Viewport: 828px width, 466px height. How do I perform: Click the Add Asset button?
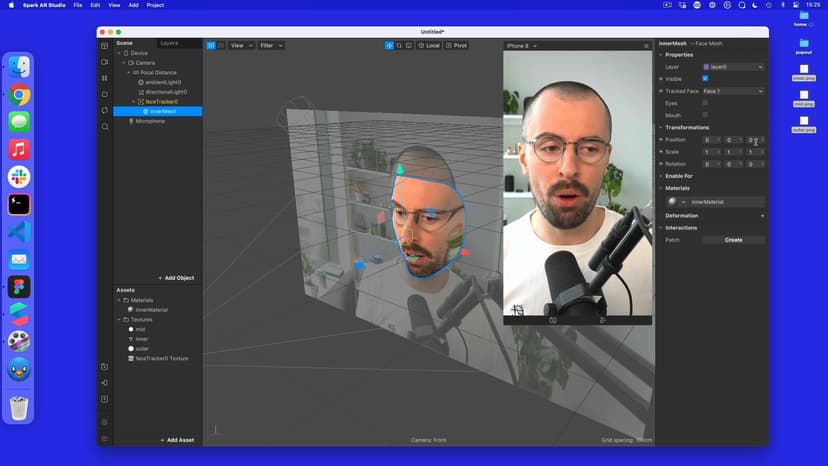[177, 440]
